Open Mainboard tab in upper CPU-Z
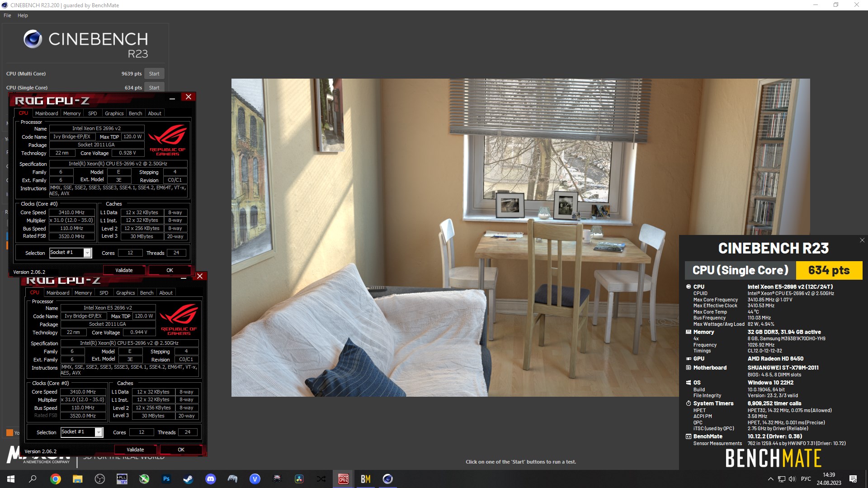 point(47,113)
